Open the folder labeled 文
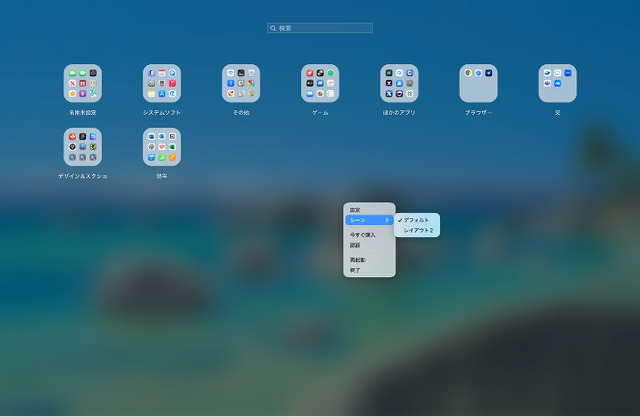 pyautogui.click(x=557, y=84)
